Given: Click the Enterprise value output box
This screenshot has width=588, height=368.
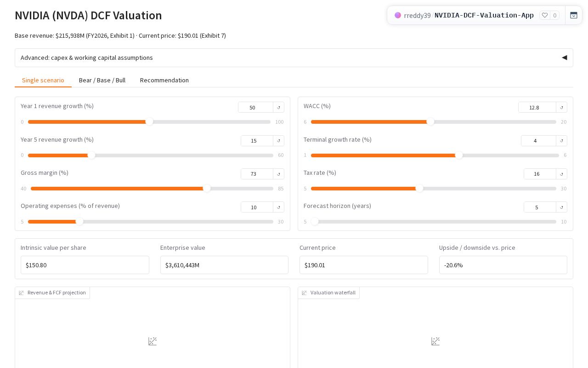Looking at the screenshot, I should tap(224, 265).
